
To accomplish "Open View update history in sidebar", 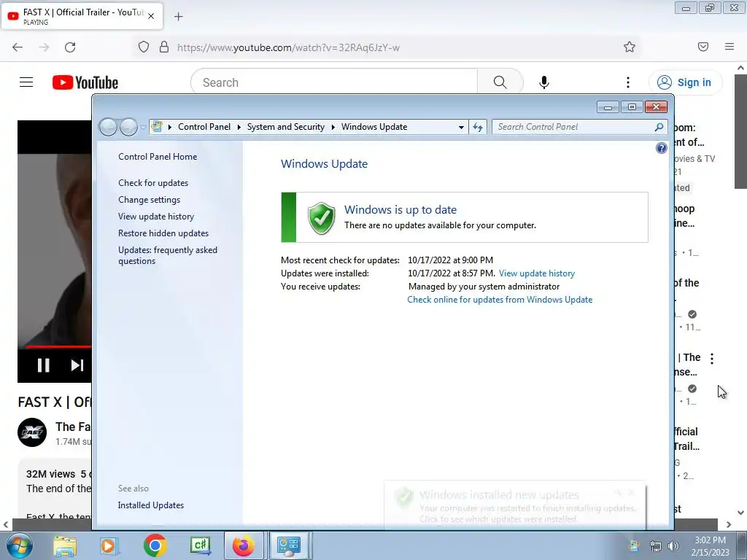I will coord(156,216).
